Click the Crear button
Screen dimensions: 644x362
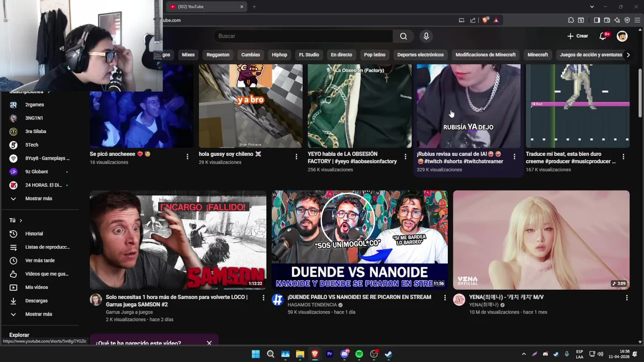click(578, 36)
